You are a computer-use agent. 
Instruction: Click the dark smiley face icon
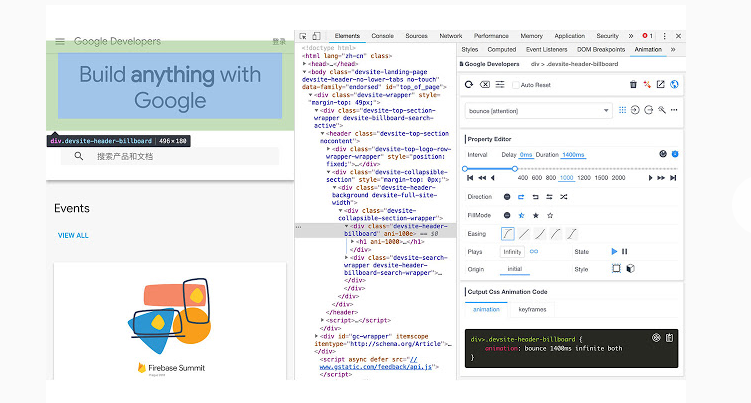point(663,154)
